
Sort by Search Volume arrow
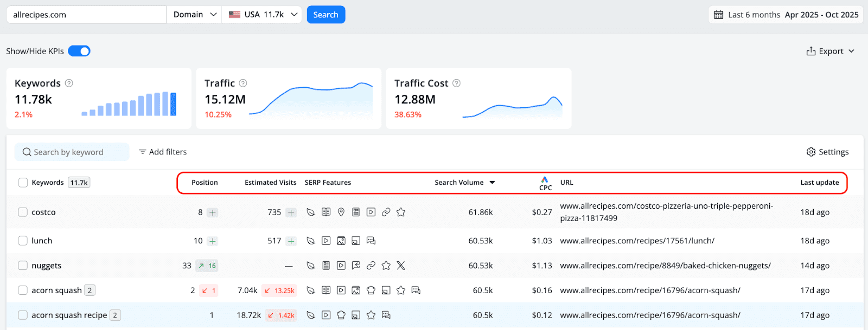coord(493,183)
